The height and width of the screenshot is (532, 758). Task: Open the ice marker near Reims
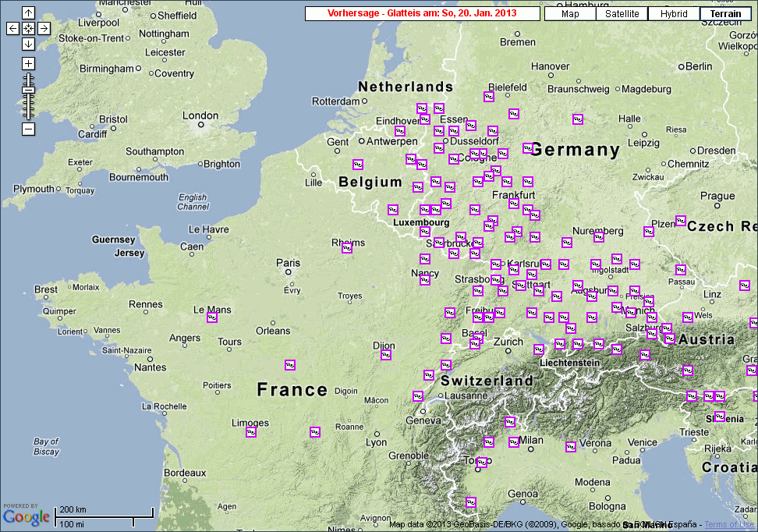[347, 248]
